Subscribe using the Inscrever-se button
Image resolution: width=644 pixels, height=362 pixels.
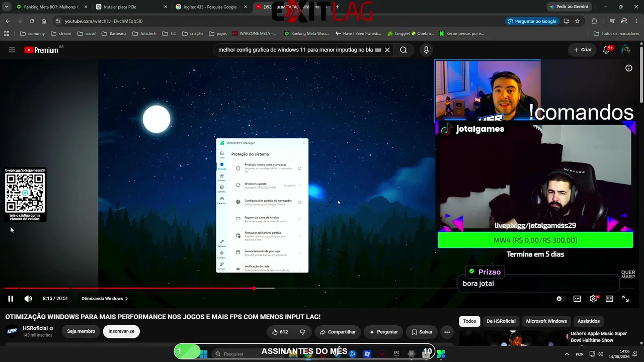[x=121, y=331]
